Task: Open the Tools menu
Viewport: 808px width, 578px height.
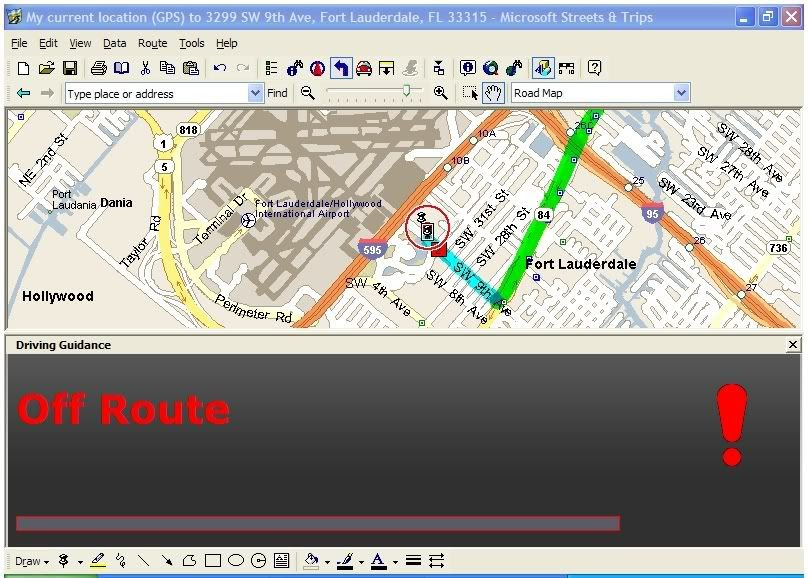Action: point(192,43)
